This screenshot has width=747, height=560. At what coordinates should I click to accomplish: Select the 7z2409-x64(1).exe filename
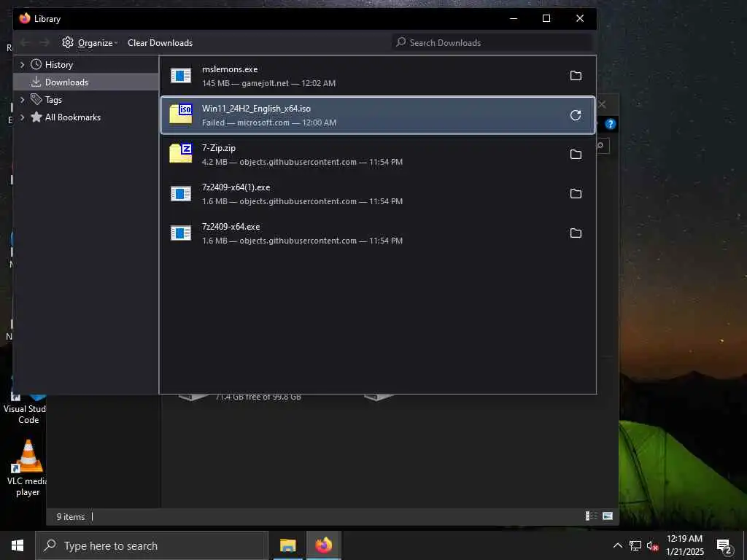(x=236, y=187)
